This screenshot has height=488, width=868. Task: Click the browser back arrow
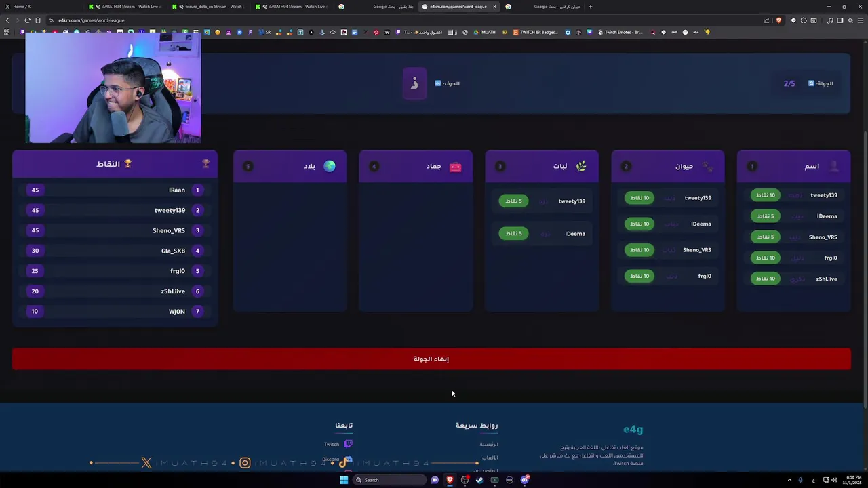[x=7, y=20]
